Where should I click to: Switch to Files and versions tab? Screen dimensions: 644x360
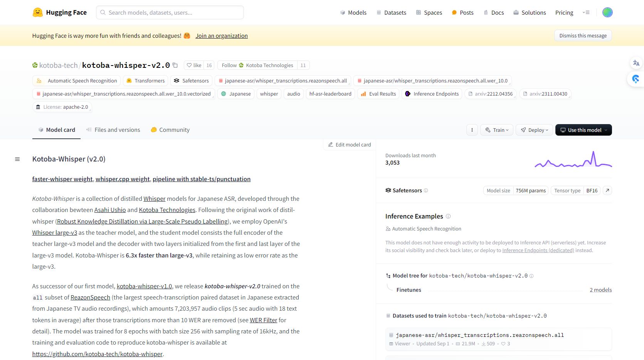(x=113, y=130)
